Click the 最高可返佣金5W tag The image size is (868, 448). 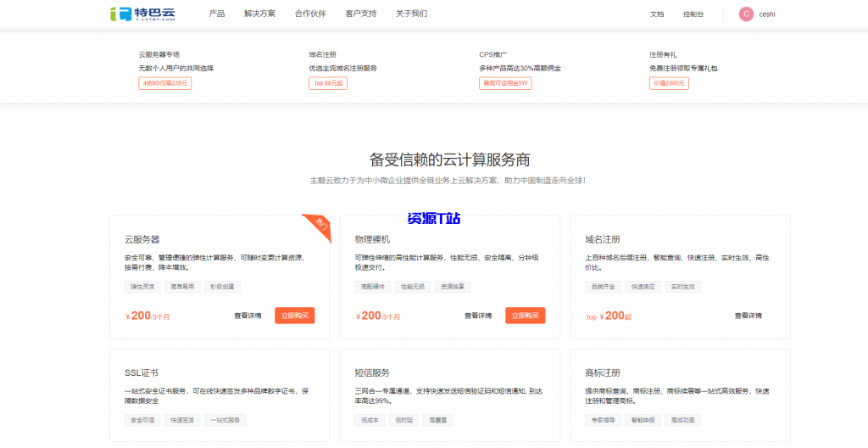point(505,83)
